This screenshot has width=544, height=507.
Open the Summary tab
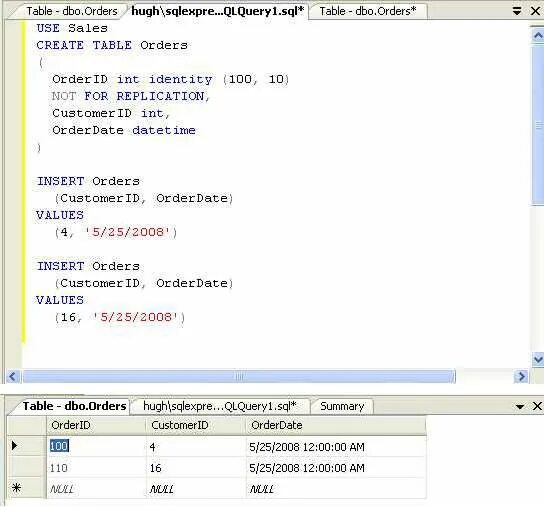tap(342, 406)
